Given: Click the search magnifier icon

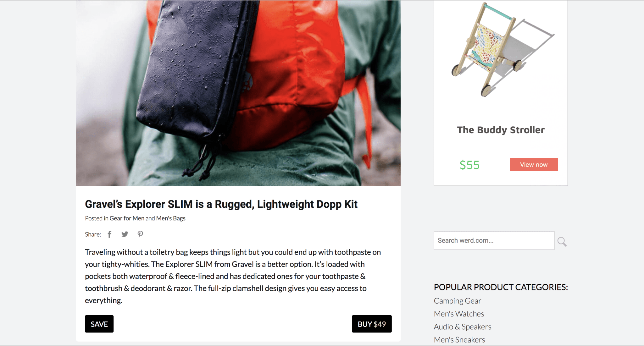Looking at the screenshot, I should click(562, 241).
